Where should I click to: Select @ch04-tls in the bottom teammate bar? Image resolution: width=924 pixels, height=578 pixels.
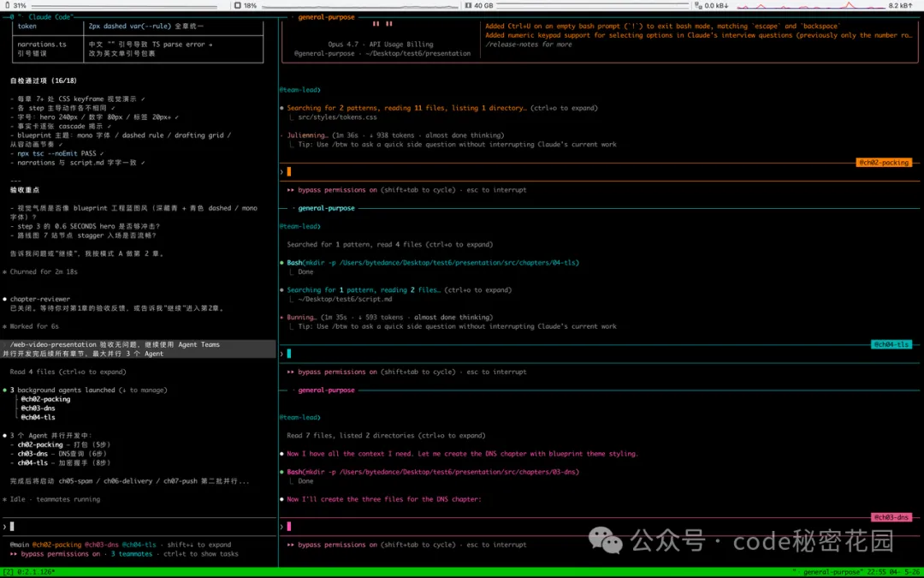(139, 545)
